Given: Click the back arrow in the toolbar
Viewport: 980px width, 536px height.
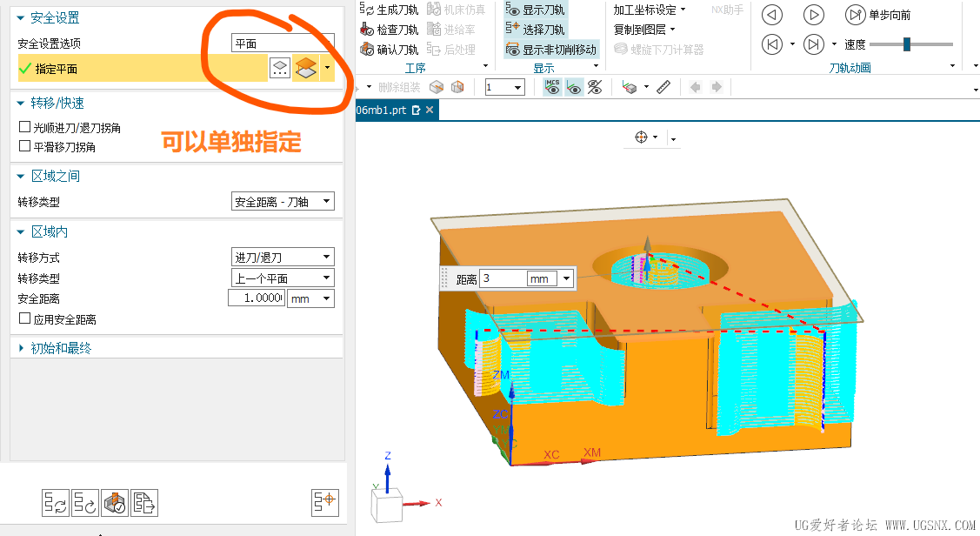Looking at the screenshot, I should [695, 87].
